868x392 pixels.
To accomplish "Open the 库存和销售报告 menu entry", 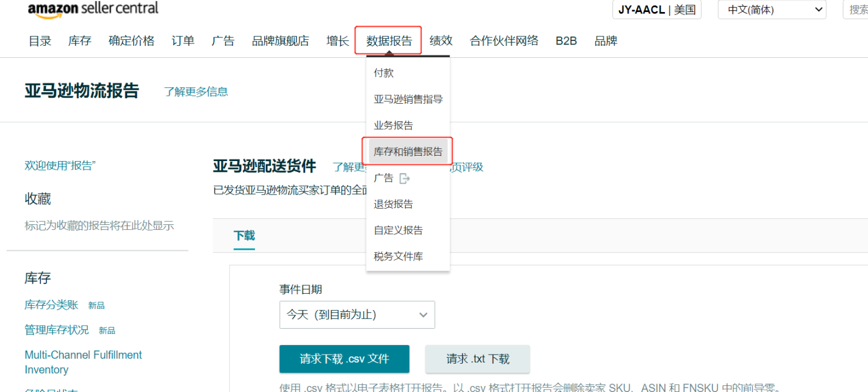I will click(x=407, y=151).
